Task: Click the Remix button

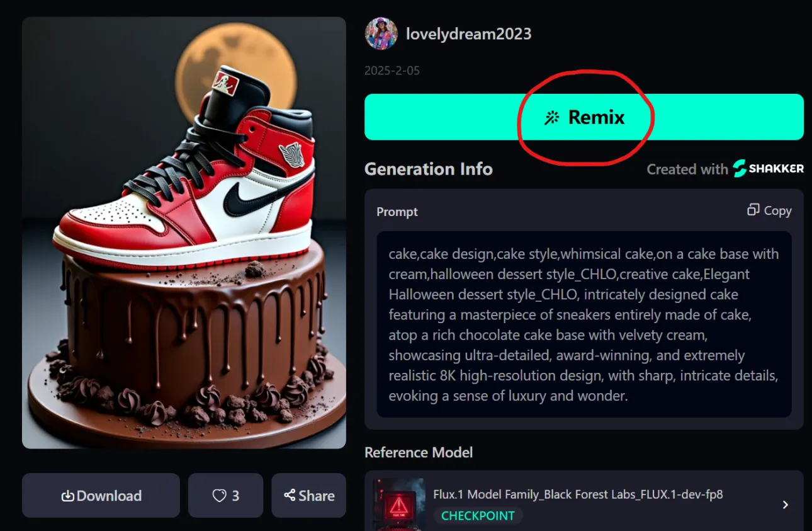Action: [x=584, y=117]
